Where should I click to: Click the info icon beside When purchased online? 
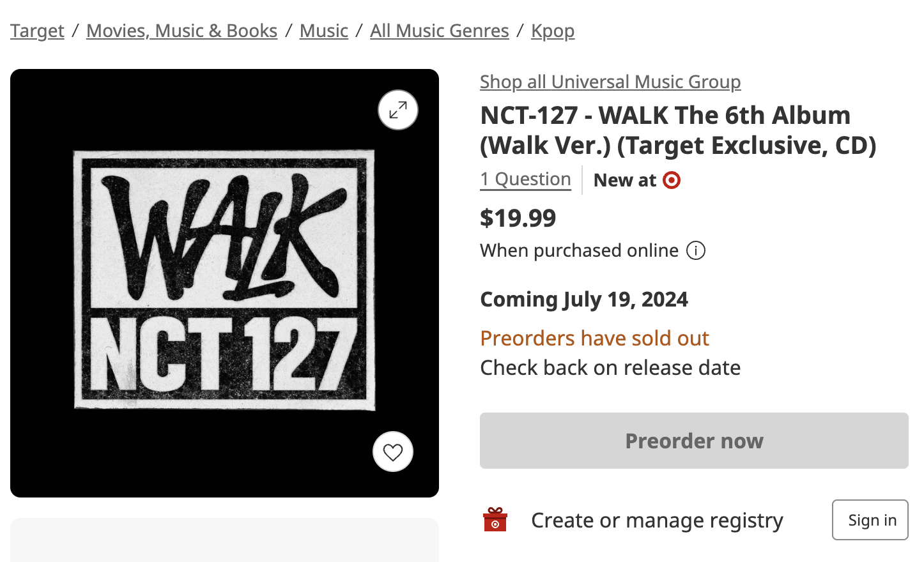pyautogui.click(x=696, y=250)
